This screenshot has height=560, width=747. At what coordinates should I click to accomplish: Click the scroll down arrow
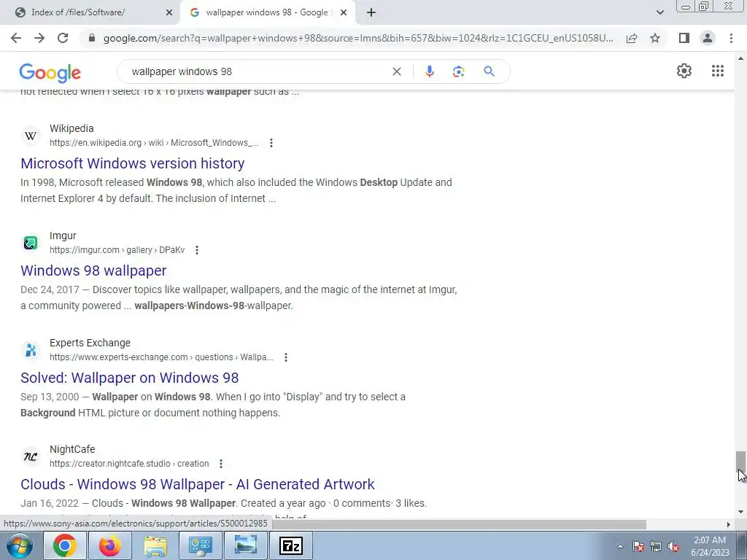740,512
